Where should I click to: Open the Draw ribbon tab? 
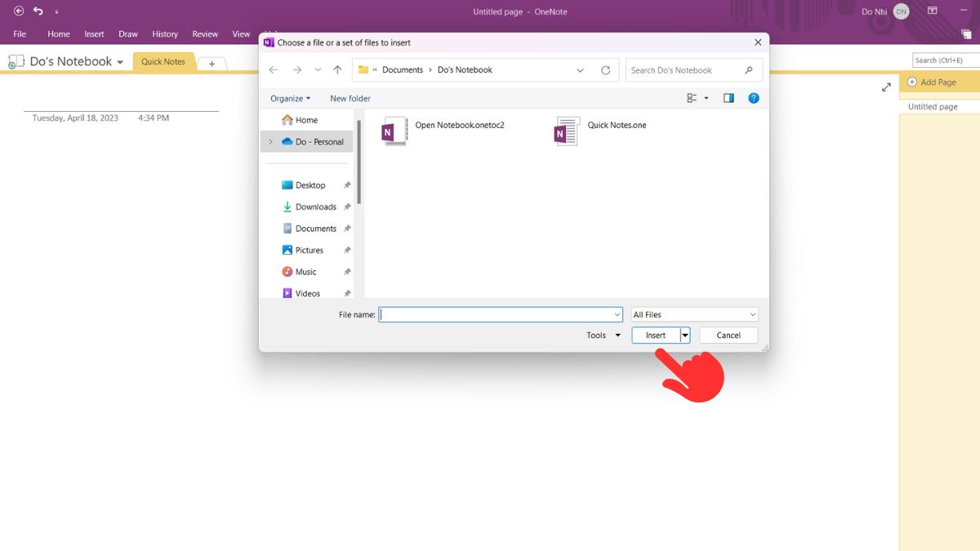(x=128, y=34)
